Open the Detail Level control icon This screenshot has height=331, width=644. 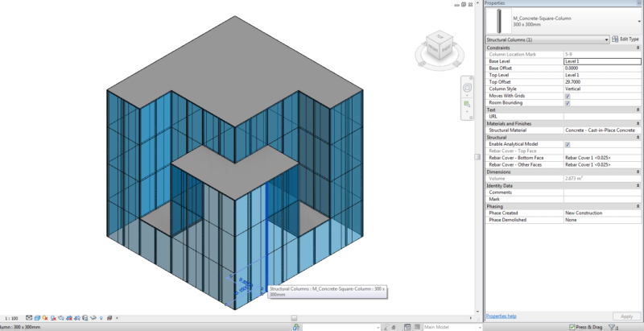click(x=29, y=318)
